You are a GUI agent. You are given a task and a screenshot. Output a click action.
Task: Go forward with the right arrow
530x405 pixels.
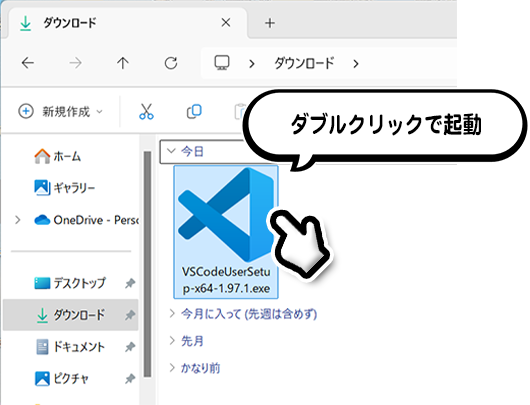(75, 63)
